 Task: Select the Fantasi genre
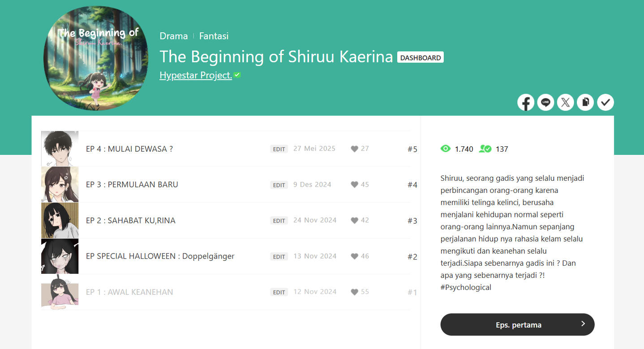[x=214, y=36]
